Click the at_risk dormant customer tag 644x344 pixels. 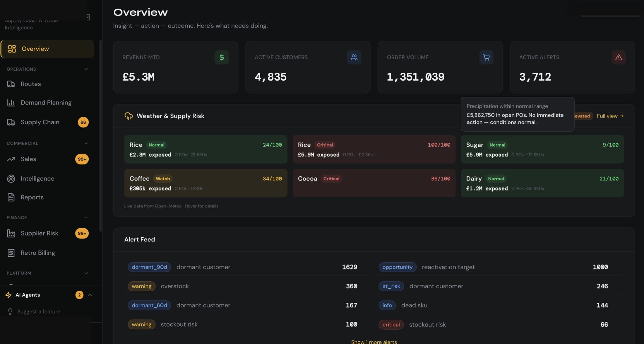click(x=391, y=286)
